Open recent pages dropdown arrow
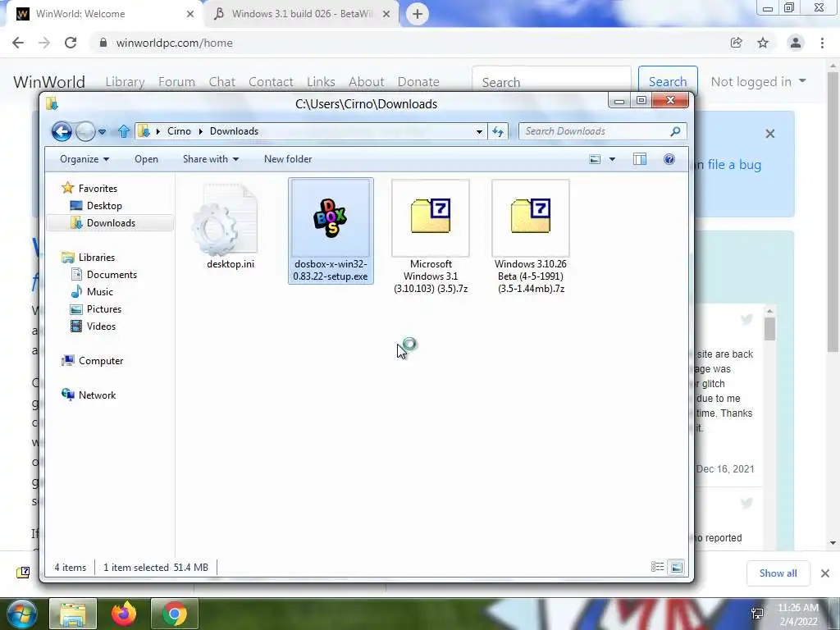840x630 pixels. click(102, 131)
